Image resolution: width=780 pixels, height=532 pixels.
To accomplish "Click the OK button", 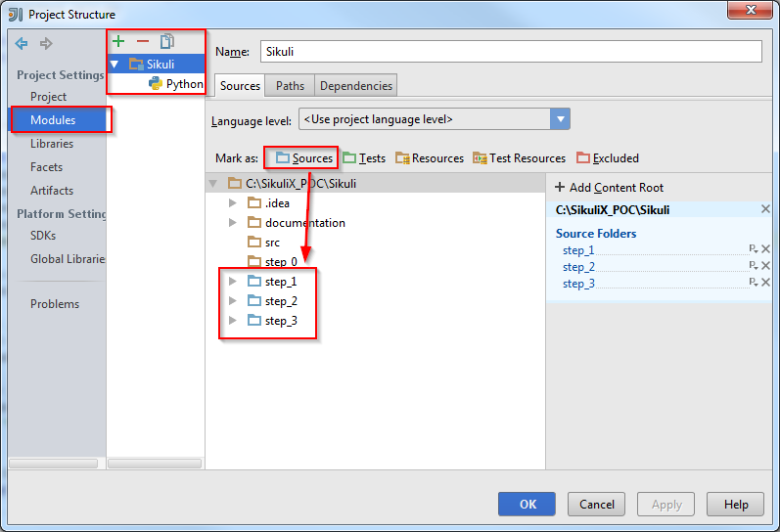I will pos(528,505).
